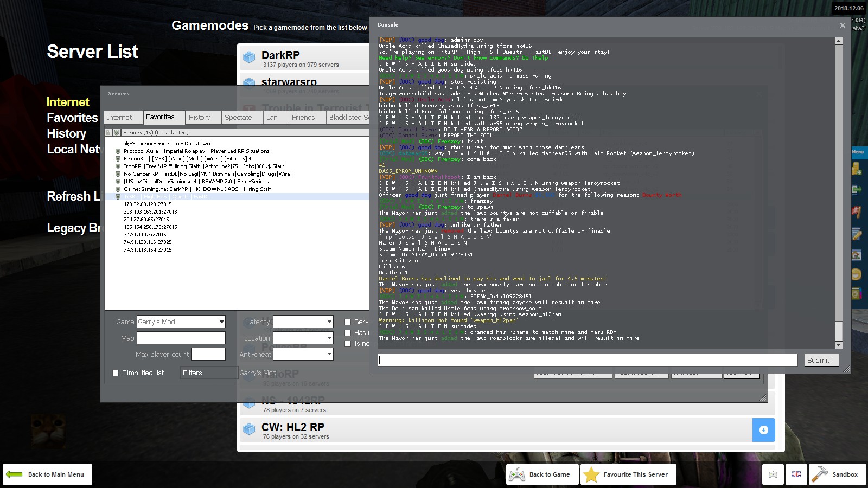Select the GarnetGaming.net DarkRP server row
Screen dimensions: 868x488
[x=237, y=189]
